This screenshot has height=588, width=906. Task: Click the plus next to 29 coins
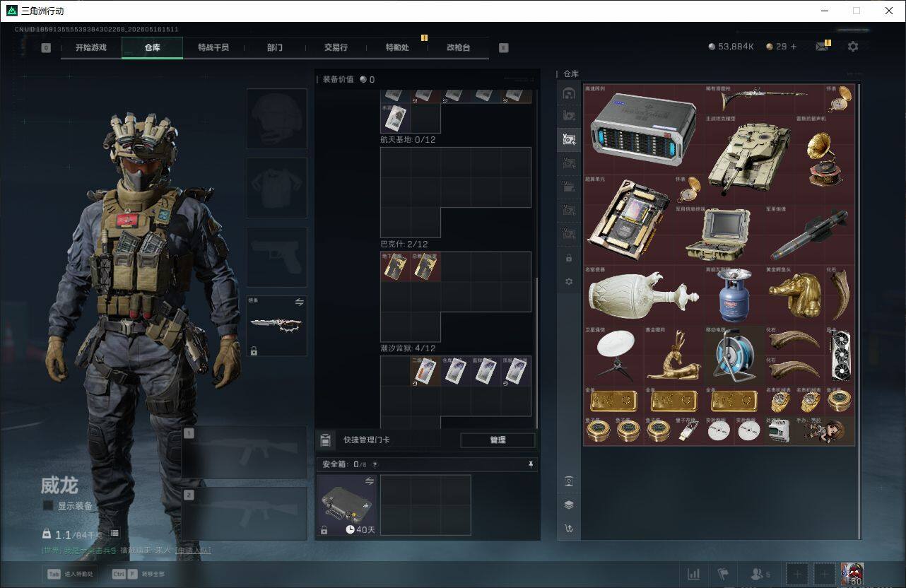point(793,47)
